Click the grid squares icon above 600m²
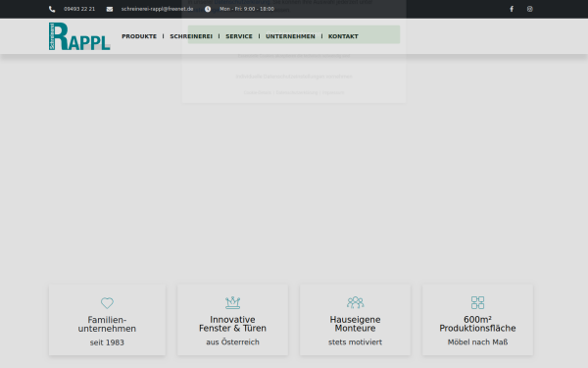The image size is (588, 368). 477,302
